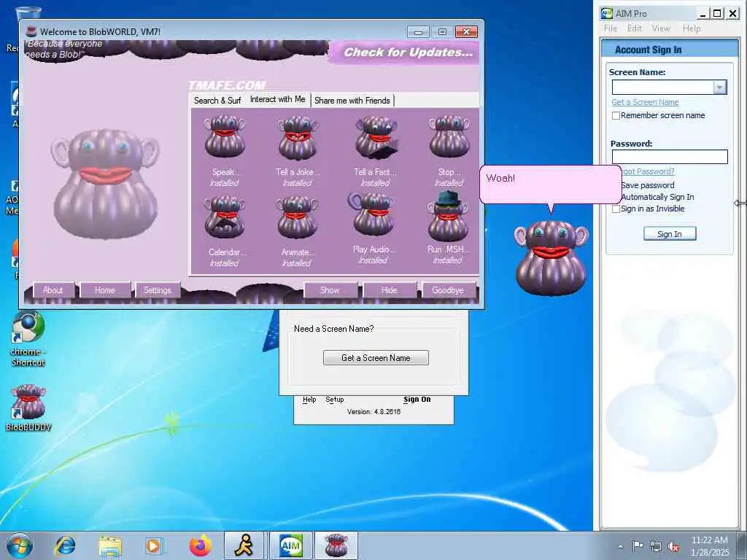Show hidden tray icons arrow
The height and width of the screenshot is (560, 747).
620,547
